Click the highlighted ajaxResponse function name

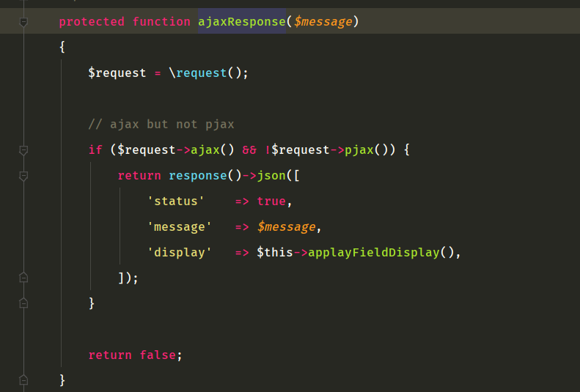click(242, 21)
